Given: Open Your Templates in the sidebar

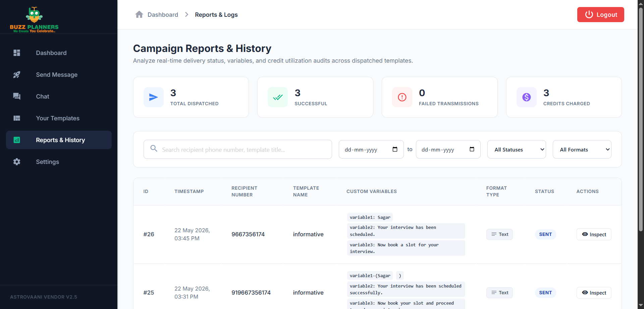Looking at the screenshot, I should [59, 118].
